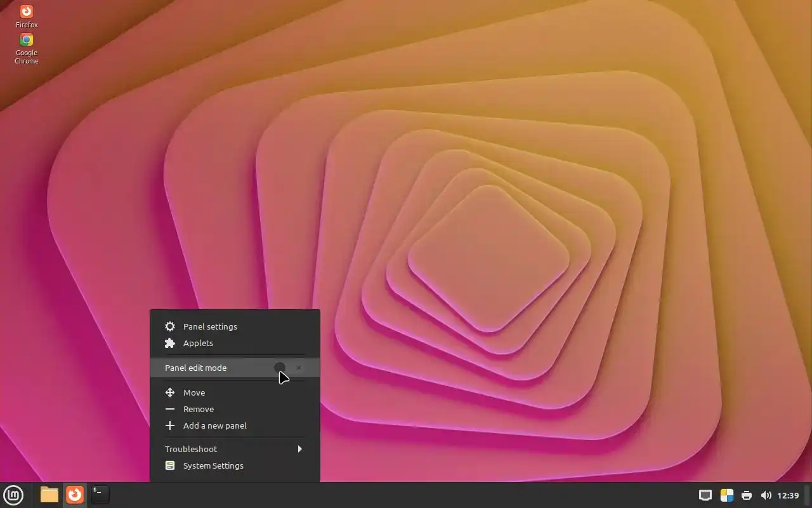This screenshot has height=508, width=812.
Task: Click the Applets puzzle piece icon
Action: [170, 343]
